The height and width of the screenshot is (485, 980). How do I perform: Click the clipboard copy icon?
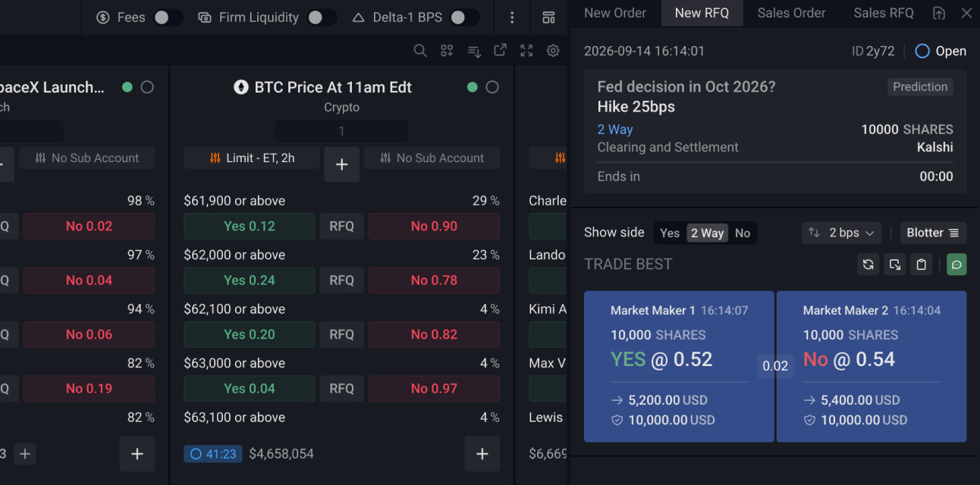[922, 264]
